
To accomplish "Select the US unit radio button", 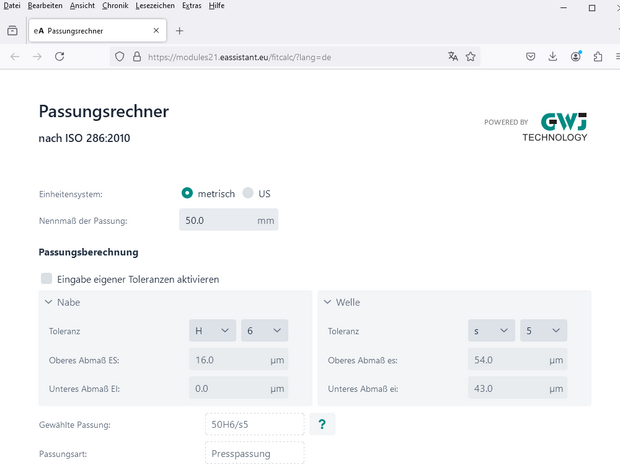I will [x=247, y=193].
